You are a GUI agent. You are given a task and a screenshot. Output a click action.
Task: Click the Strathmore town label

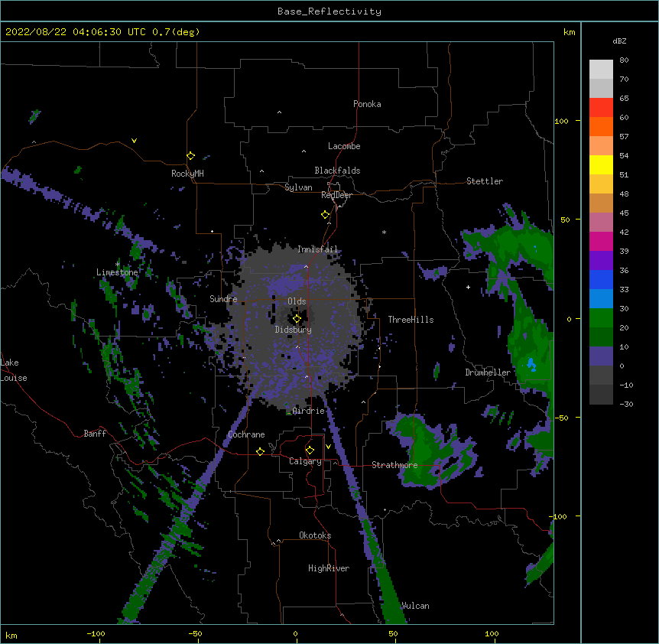394,465
